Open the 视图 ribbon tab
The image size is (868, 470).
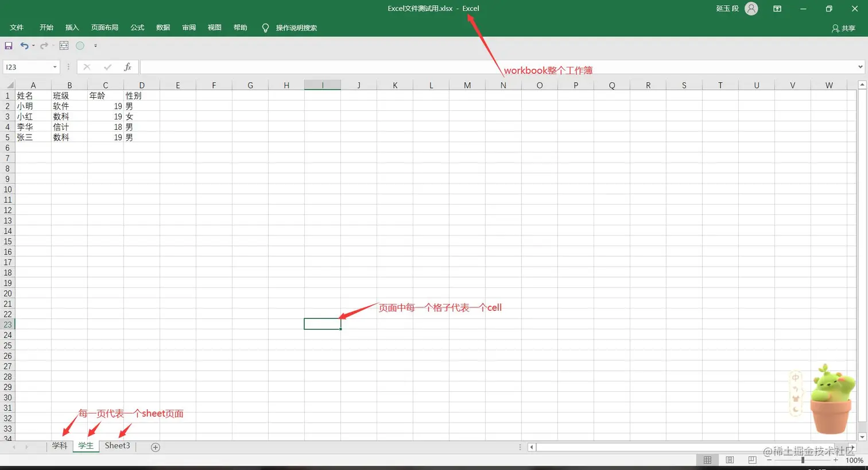tap(215, 28)
